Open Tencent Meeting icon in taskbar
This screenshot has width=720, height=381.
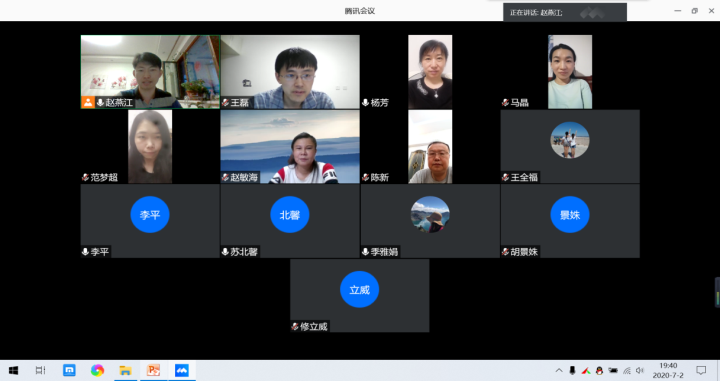pyautogui.click(x=182, y=370)
